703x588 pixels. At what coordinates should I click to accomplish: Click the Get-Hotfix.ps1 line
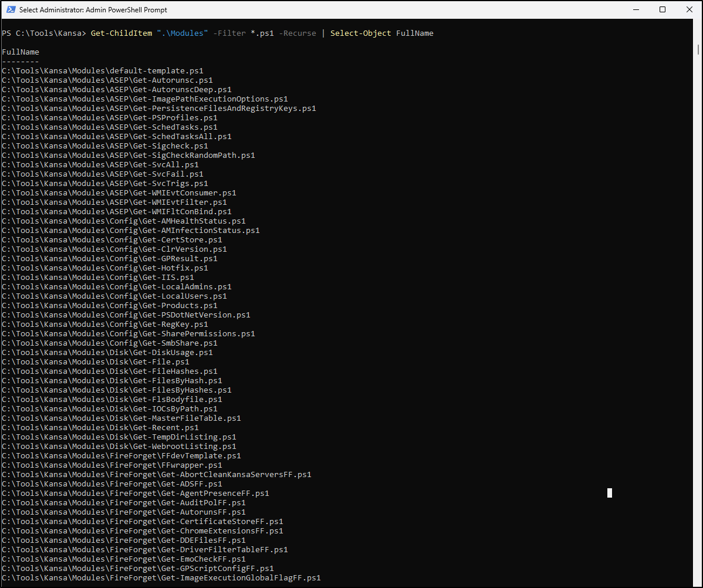(105, 268)
